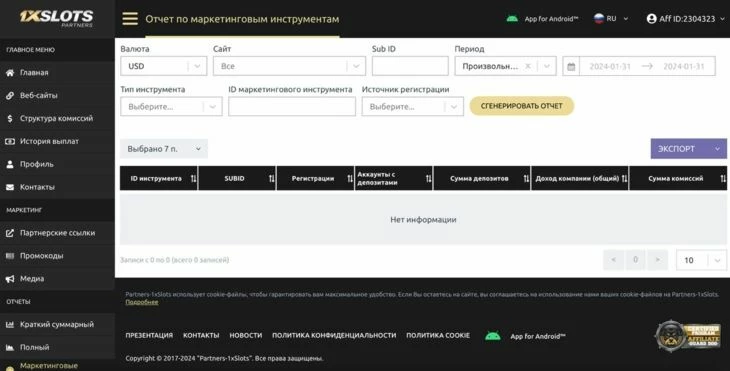Open Структура комиссий in sidebar
The width and height of the screenshot is (730, 371).
57,118
